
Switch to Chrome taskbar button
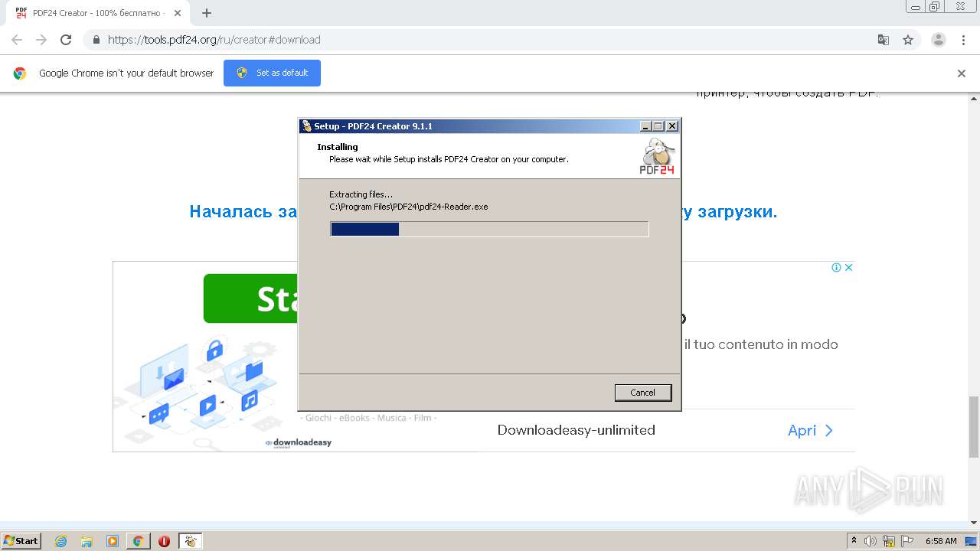pyautogui.click(x=138, y=541)
